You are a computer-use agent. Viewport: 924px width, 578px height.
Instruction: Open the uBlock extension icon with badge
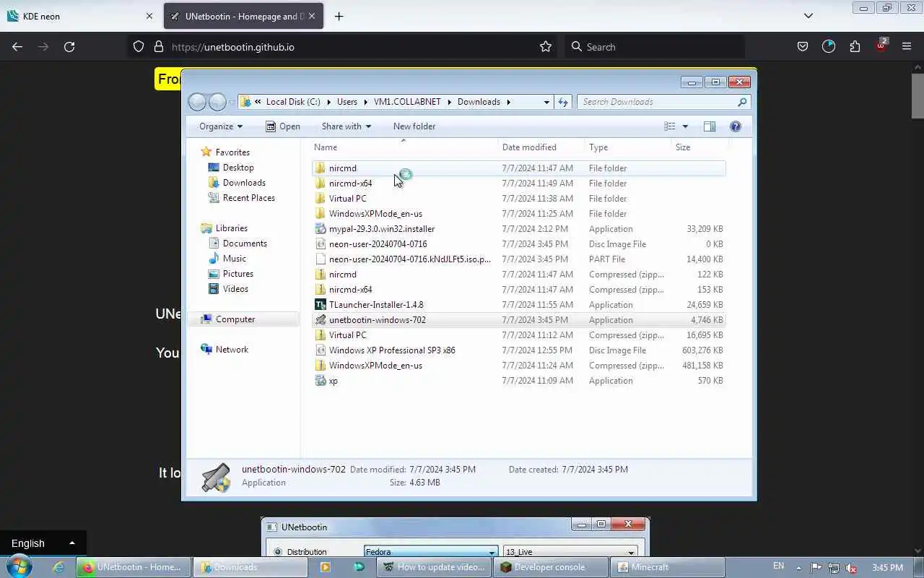[x=881, y=47]
